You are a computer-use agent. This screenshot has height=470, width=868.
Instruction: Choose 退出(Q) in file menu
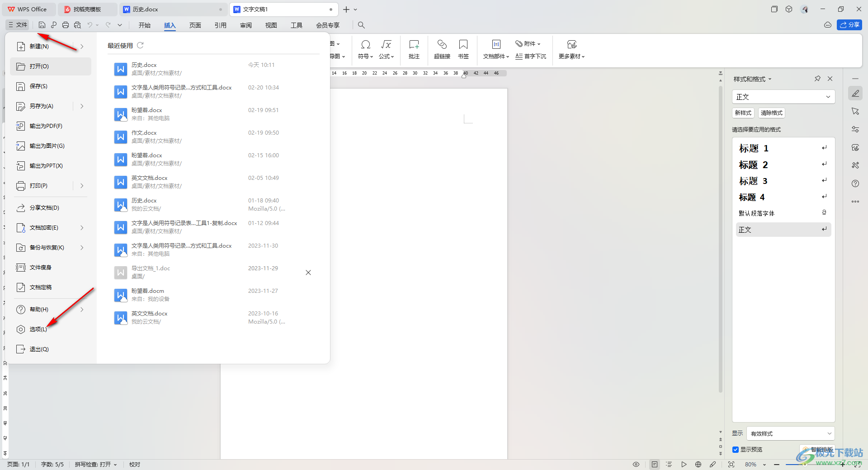(51, 349)
